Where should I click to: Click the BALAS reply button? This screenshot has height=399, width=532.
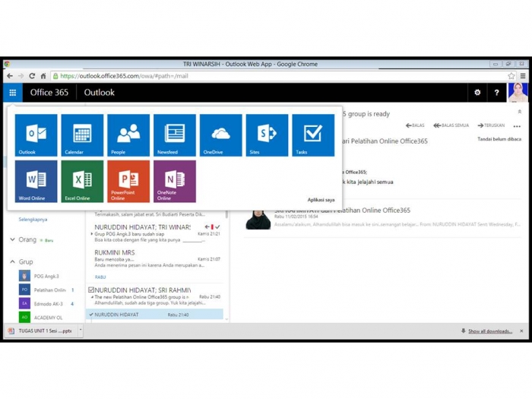click(x=415, y=125)
